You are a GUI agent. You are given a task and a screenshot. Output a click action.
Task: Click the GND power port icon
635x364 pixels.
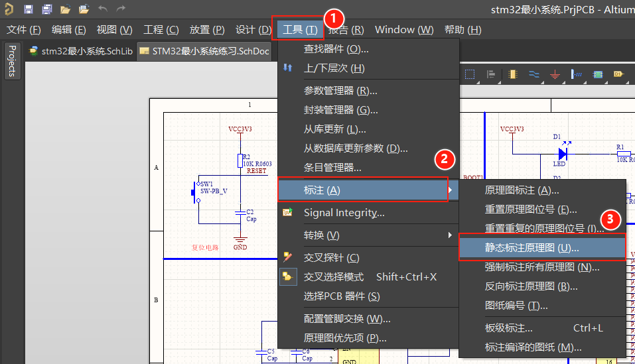(x=555, y=74)
